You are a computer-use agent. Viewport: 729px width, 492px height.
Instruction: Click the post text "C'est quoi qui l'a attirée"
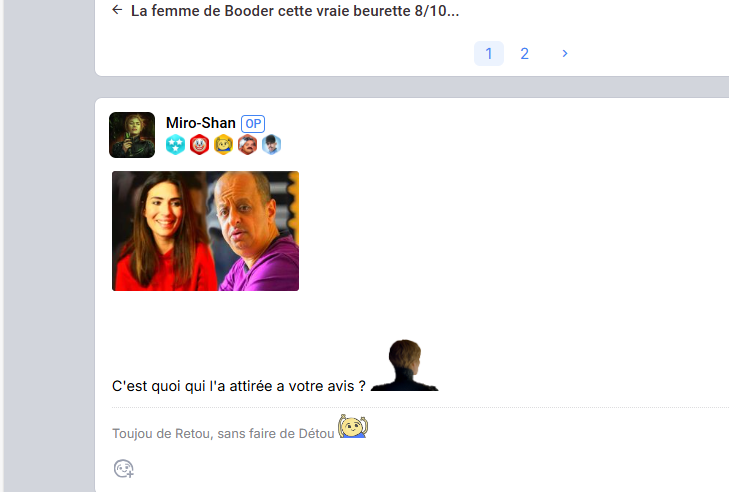coord(192,386)
